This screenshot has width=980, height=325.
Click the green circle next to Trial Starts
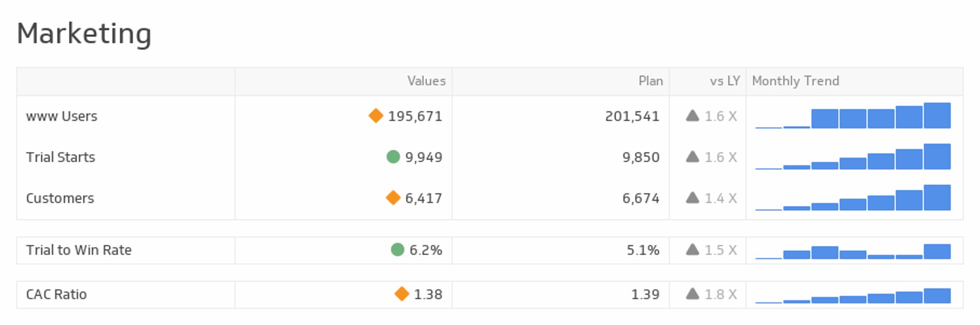(x=393, y=157)
